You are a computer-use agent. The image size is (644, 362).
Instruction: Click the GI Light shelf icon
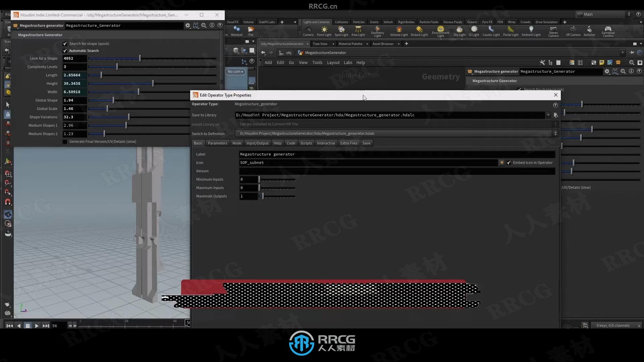tap(474, 31)
